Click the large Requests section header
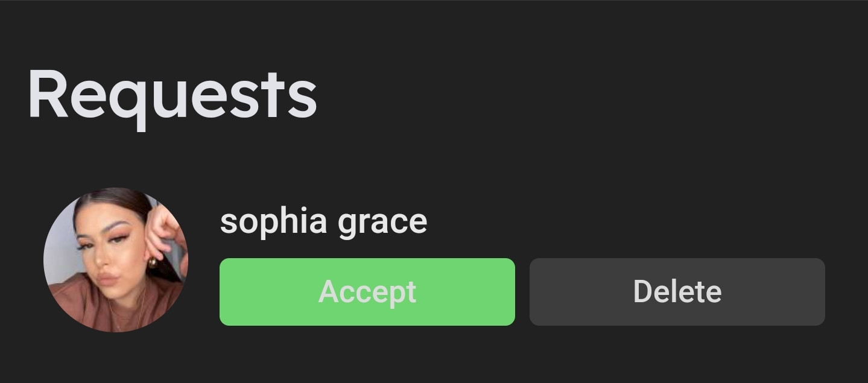The height and width of the screenshot is (383, 868). [x=172, y=95]
